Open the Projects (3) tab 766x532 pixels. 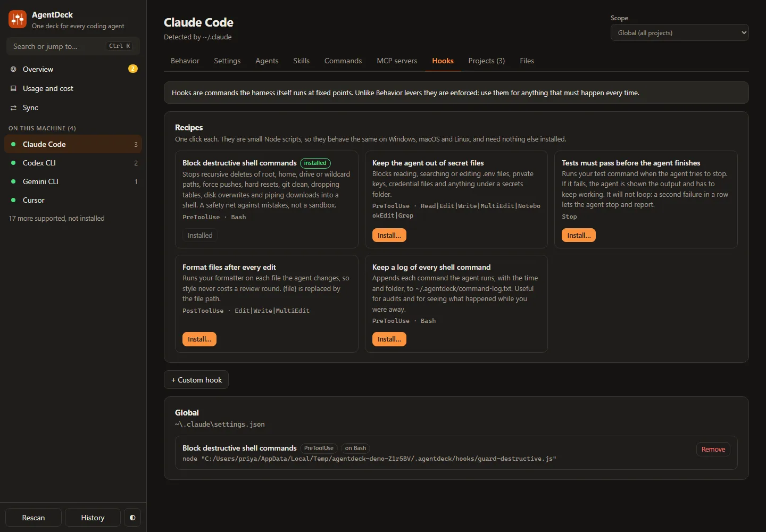tap(486, 61)
